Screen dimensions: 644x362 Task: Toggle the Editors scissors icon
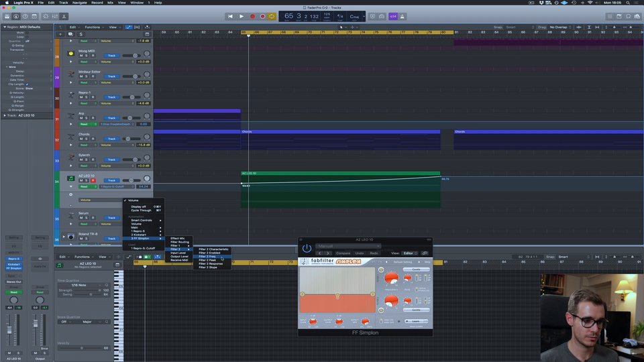pos(64,16)
